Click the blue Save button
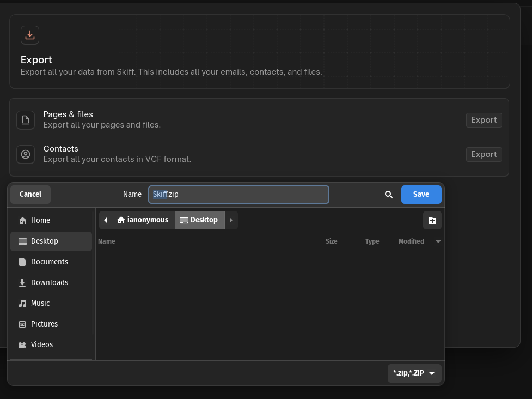 [x=421, y=195]
